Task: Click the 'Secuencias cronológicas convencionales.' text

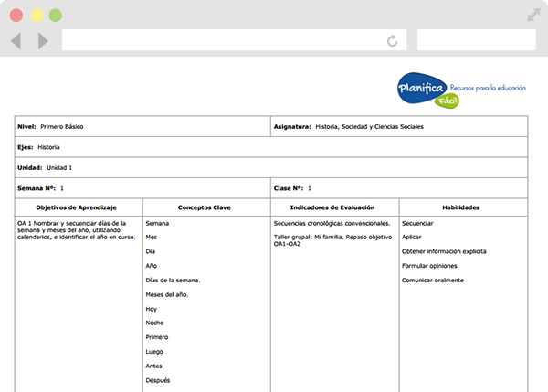Action: point(332,223)
